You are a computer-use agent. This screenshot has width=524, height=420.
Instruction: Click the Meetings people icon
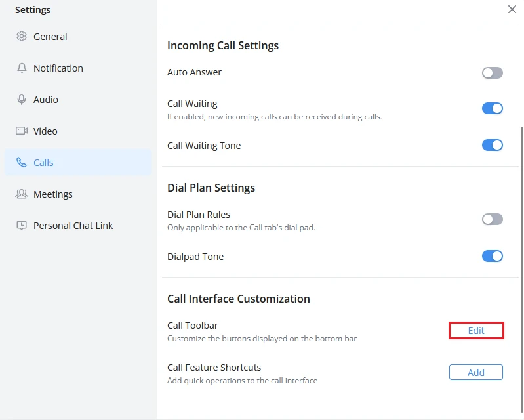click(22, 194)
